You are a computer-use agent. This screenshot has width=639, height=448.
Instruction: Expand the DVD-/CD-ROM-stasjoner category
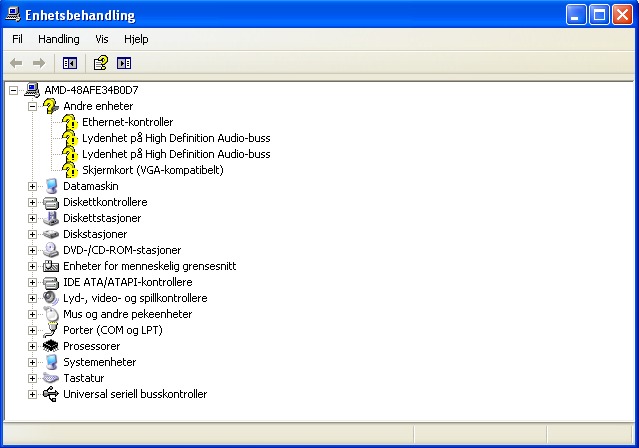point(32,250)
